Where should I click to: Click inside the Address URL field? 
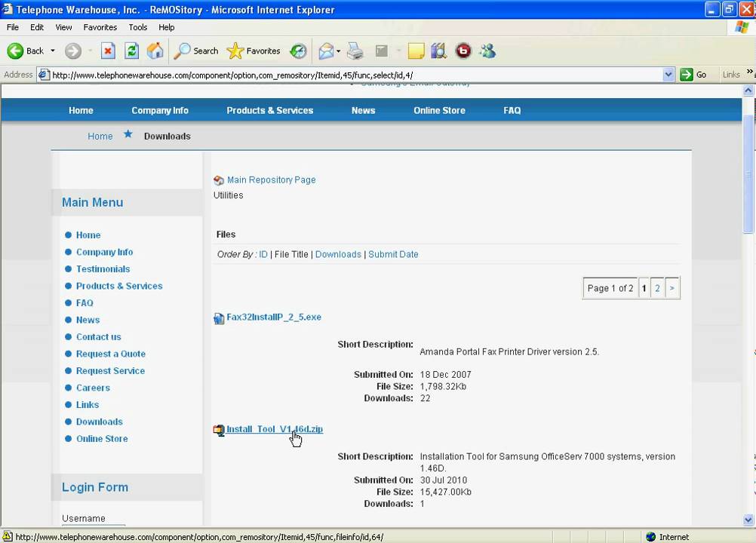coord(356,75)
